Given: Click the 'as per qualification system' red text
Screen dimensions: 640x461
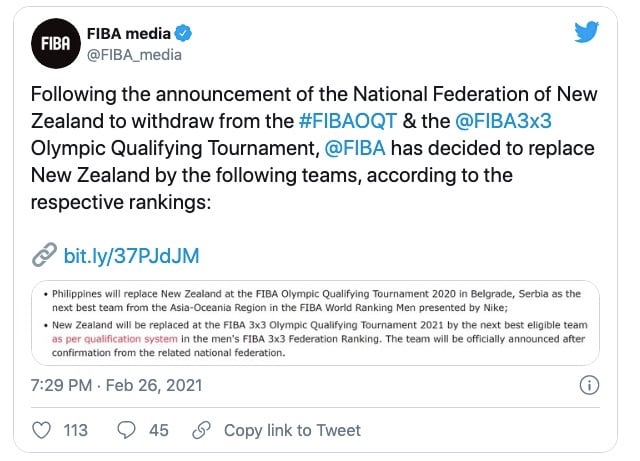Looking at the screenshot, I should point(115,339).
